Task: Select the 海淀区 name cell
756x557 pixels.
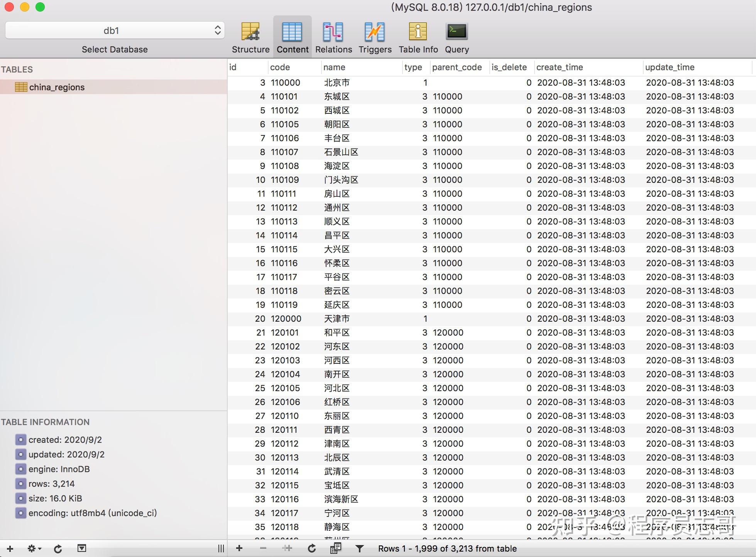Action: click(337, 166)
